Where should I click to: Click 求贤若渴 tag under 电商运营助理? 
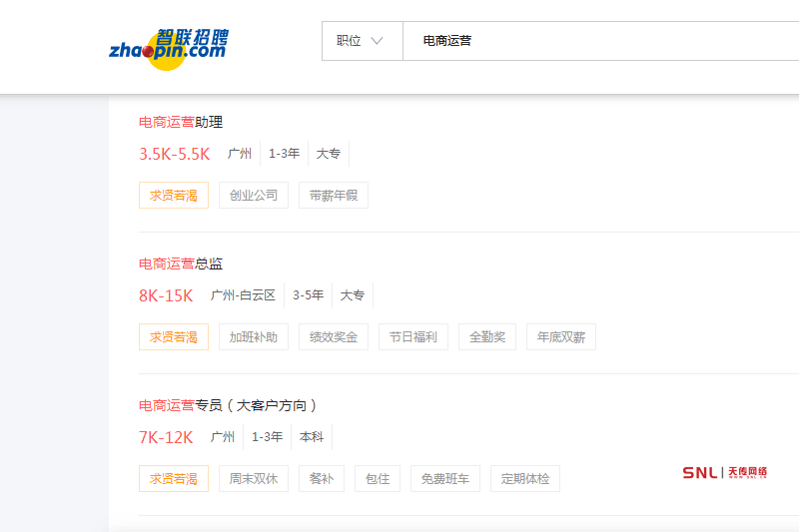click(174, 196)
